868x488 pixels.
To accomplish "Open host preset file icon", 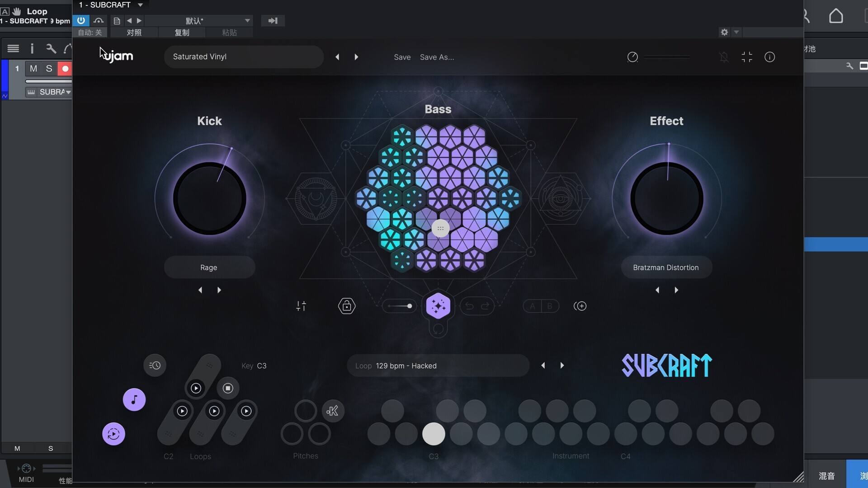I will pos(117,21).
